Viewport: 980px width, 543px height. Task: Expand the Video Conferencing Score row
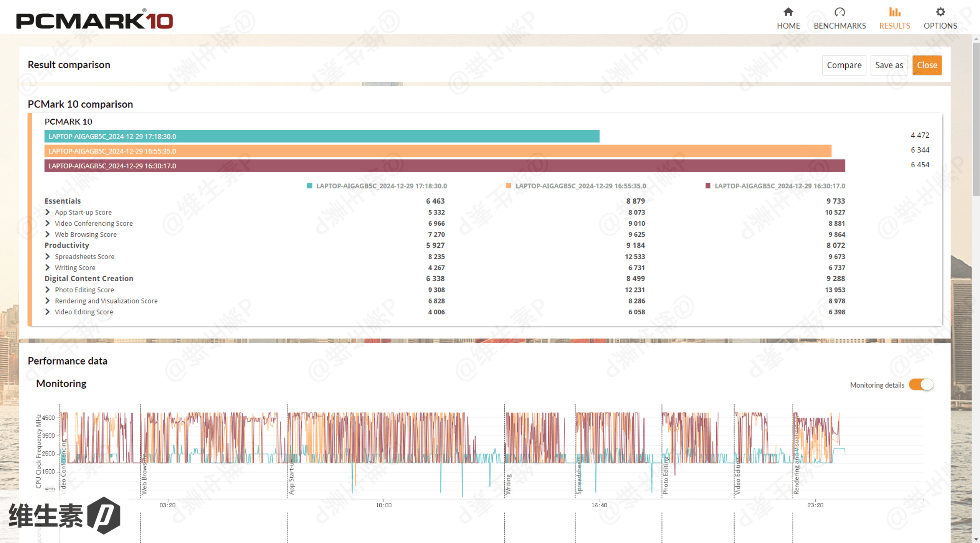tap(48, 223)
